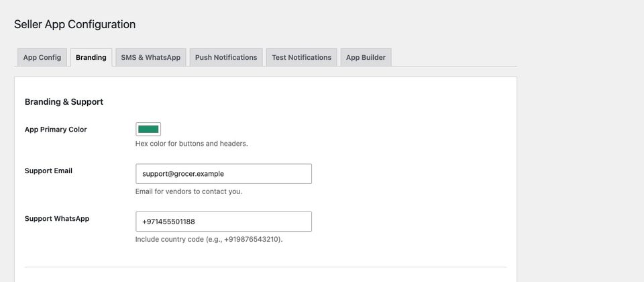Click the Support WhatsApp label
This screenshot has width=644, height=282.
click(x=56, y=219)
